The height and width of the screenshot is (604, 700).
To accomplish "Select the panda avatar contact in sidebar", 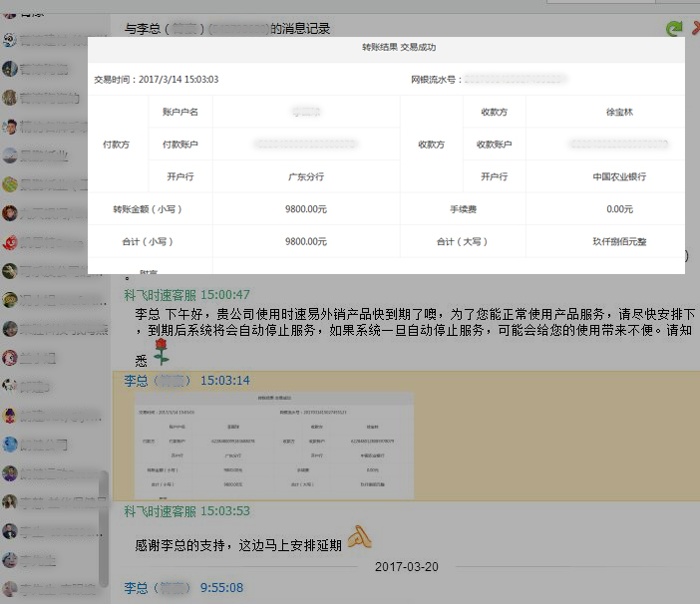I will (10, 41).
